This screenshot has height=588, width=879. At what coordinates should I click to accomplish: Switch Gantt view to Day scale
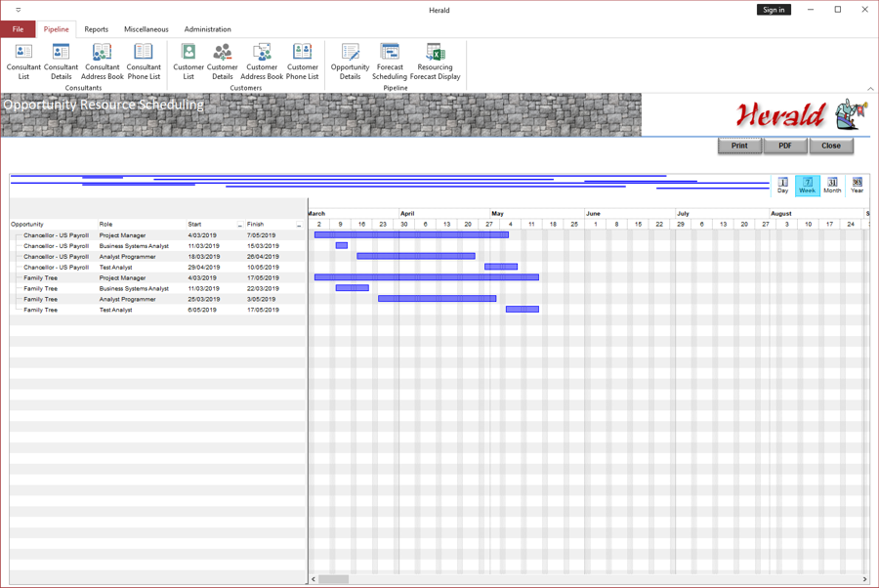[782, 185]
